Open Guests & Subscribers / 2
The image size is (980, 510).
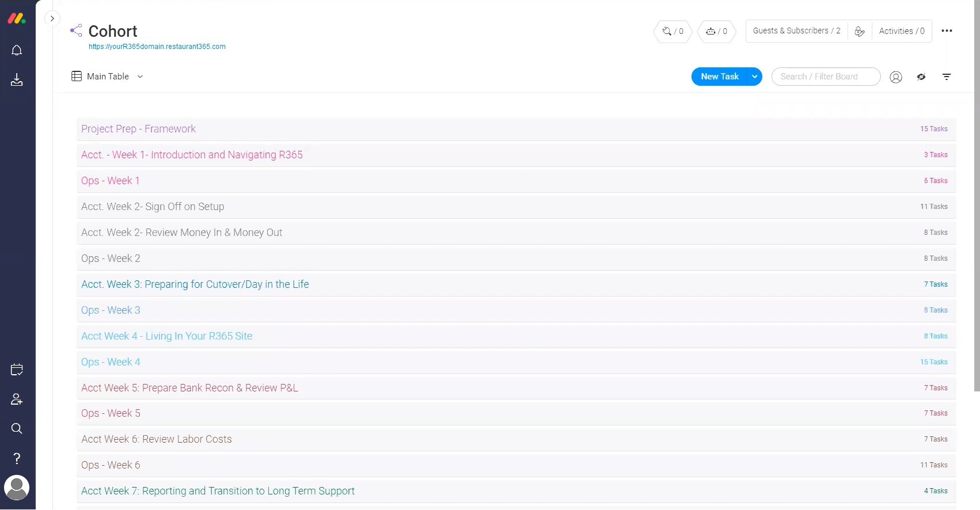(796, 31)
